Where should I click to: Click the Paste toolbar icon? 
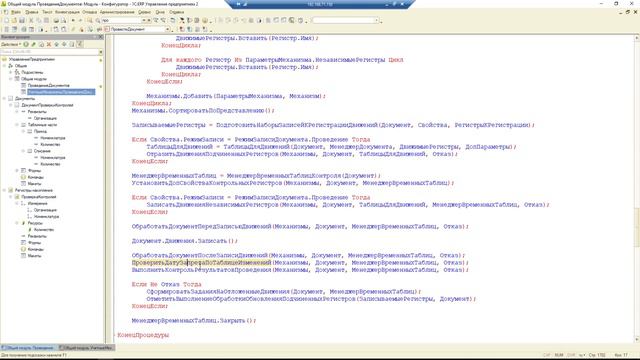[x=47, y=20]
